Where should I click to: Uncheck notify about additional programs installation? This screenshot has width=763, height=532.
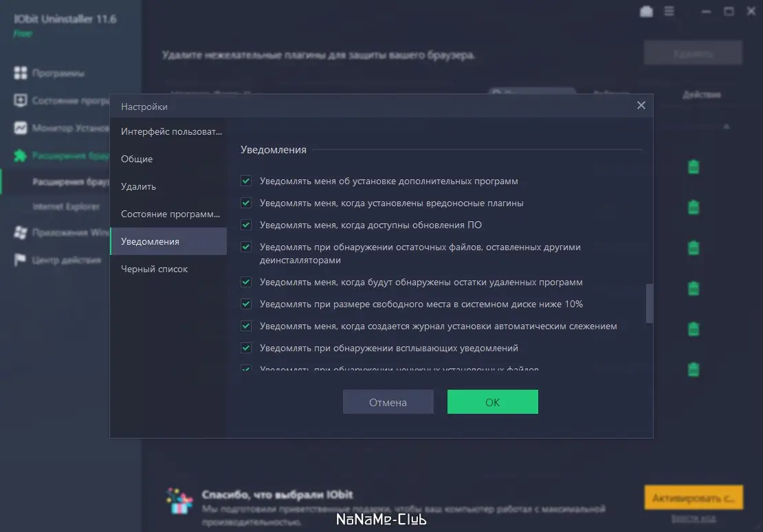coord(246,181)
